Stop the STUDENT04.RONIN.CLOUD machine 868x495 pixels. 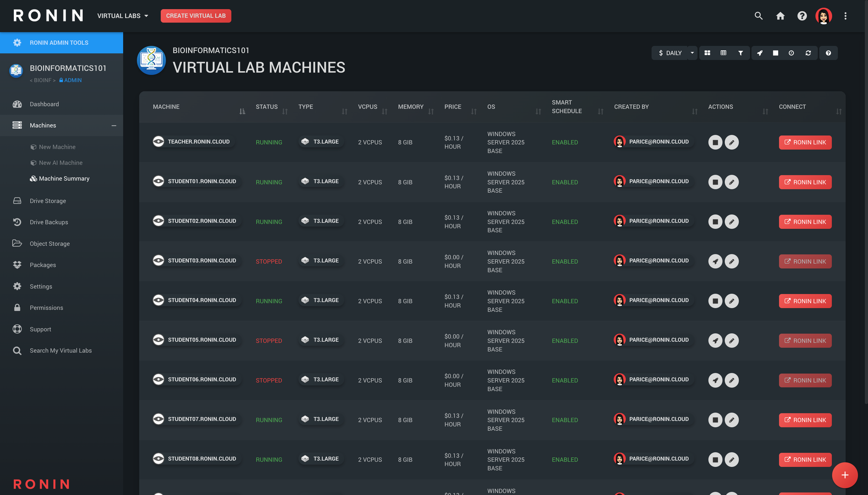pos(715,301)
